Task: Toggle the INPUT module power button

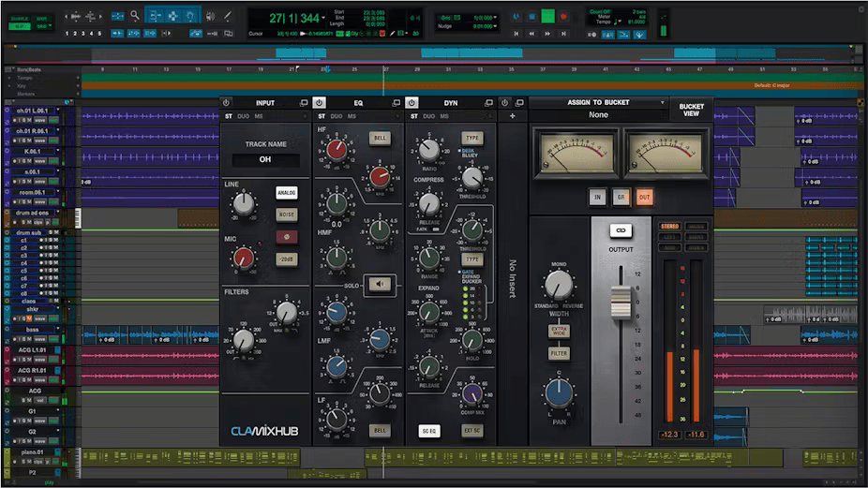Action: (x=226, y=103)
